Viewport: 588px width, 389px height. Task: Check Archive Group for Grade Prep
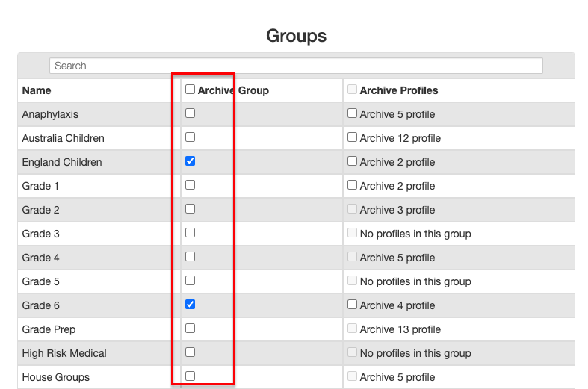click(191, 329)
